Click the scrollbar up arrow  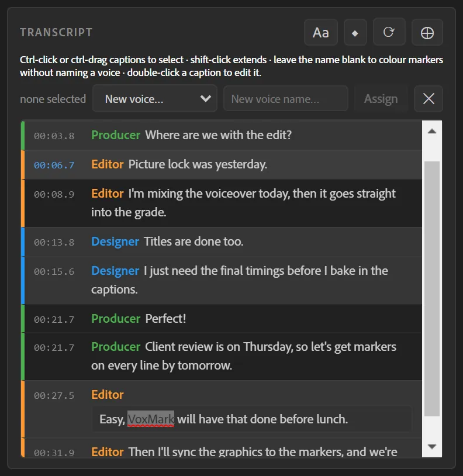coord(432,131)
